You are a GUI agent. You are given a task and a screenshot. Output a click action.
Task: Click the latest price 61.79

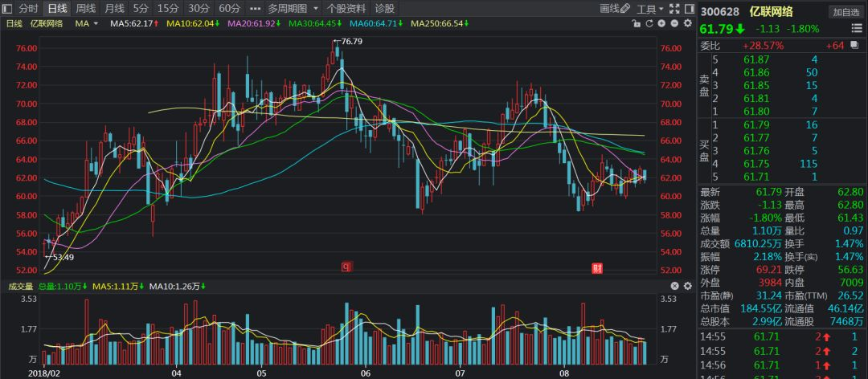point(716,29)
